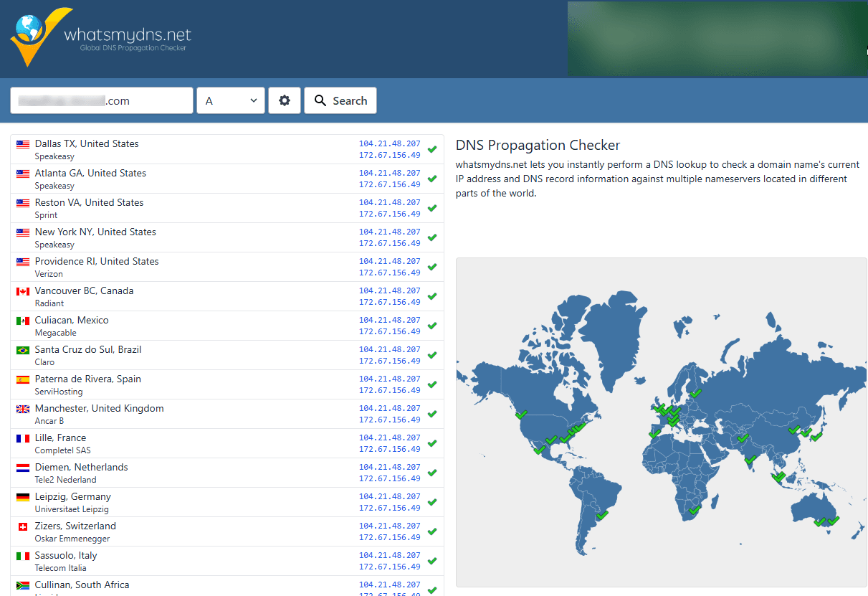
Task: Click the map marker over Spain
Action: 654,433
